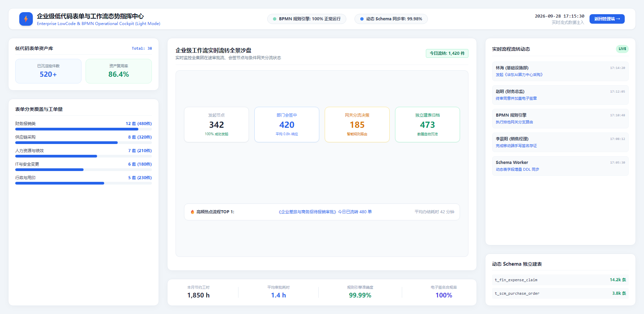Image resolution: width=644 pixels, height=314 pixels.
Task: Click the 人力资源与绩效 progress bar
Action: point(84,156)
